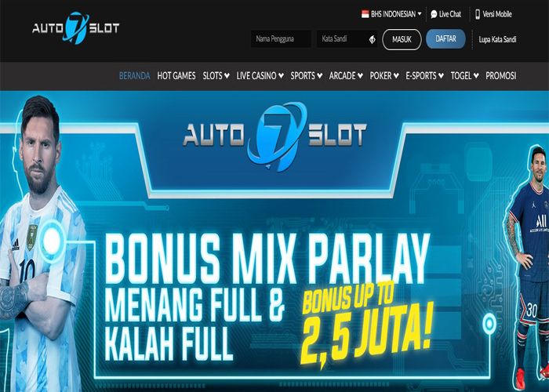Open the BHS INDONESIAN language dropdown
Image resolution: width=549 pixels, height=392 pixels.
click(391, 14)
